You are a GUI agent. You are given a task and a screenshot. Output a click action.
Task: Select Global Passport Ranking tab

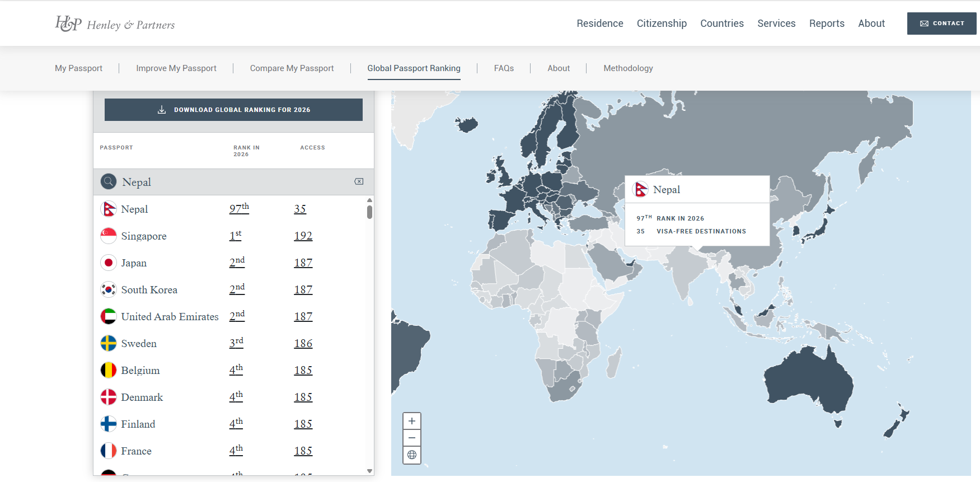(414, 68)
